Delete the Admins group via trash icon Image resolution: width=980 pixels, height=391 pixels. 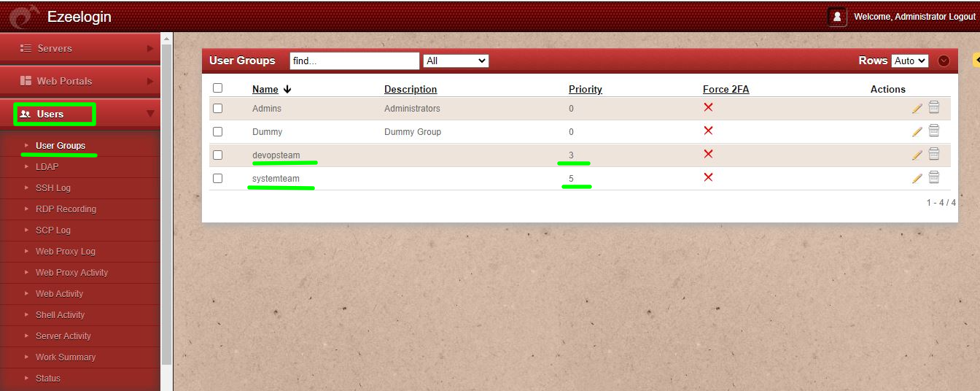pyautogui.click(x=934, y=108)
